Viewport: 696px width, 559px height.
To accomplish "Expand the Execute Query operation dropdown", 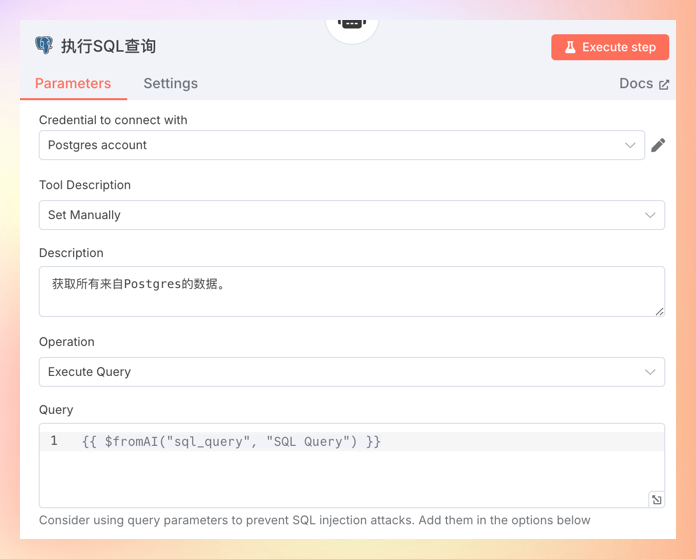I will pos(352,372).
